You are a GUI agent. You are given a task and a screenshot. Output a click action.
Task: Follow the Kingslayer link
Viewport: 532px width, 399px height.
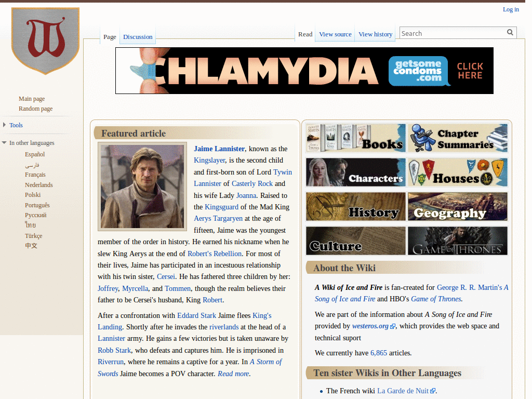click(x=209, y=160)
